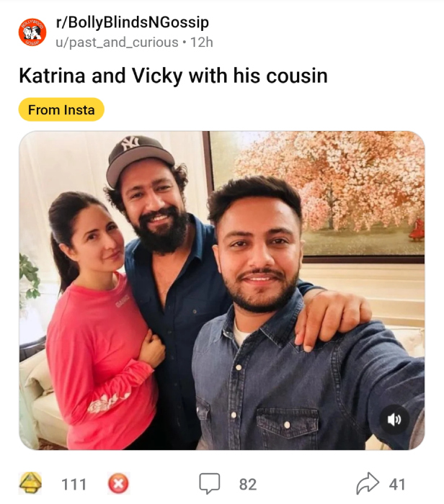Click the 12h post timestamp
This screenshot has width=444, height=504.
201,42
